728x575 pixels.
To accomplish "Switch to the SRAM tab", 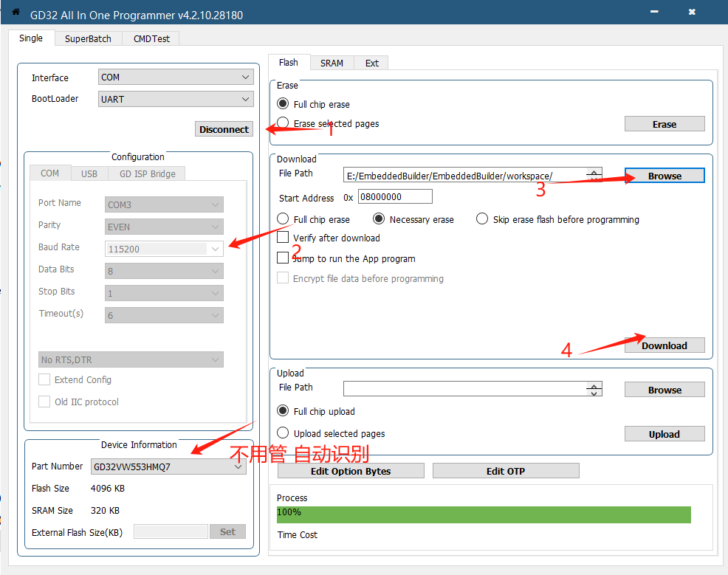I will (332, 63).
